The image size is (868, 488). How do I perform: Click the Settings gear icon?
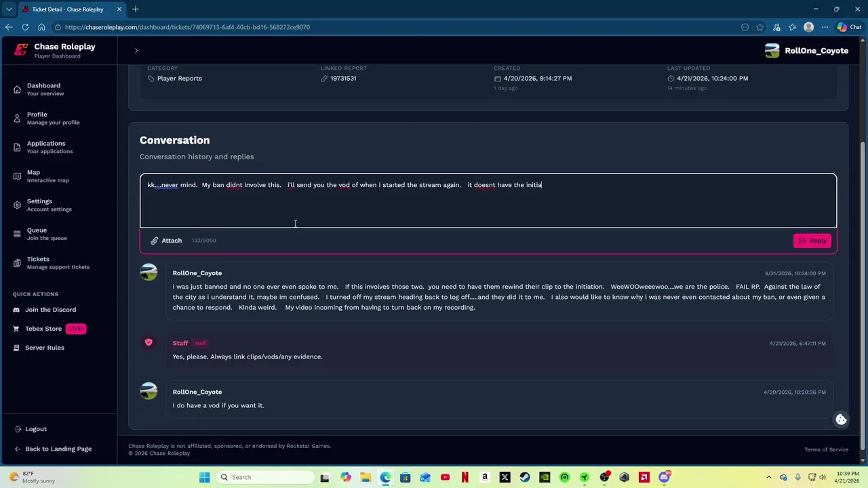point(17,205)
